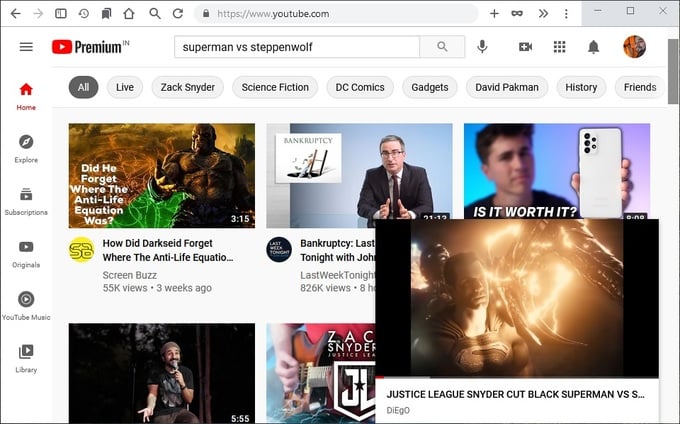Go back with the browser back arrow
The image size is (680, 424).
[16, 14]
